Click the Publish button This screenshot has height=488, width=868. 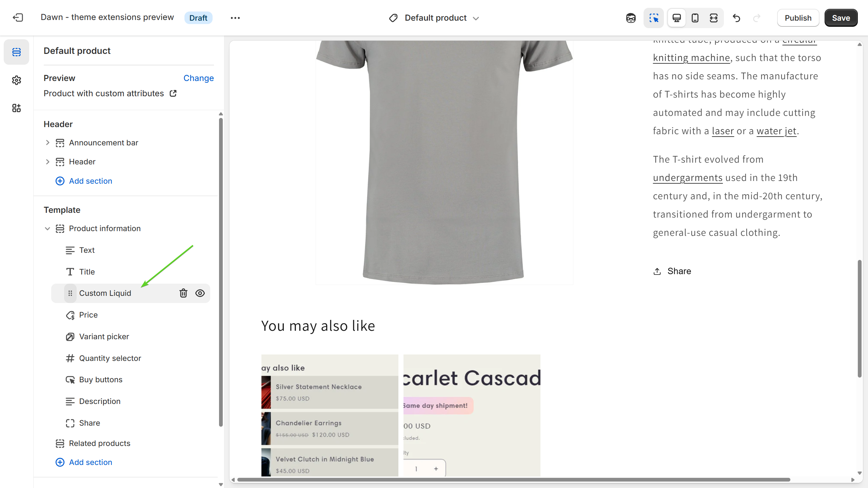[x=798, y=18]
